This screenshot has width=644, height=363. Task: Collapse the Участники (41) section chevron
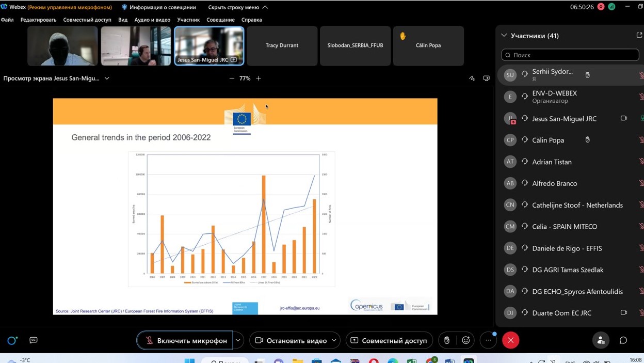point(504,36)
